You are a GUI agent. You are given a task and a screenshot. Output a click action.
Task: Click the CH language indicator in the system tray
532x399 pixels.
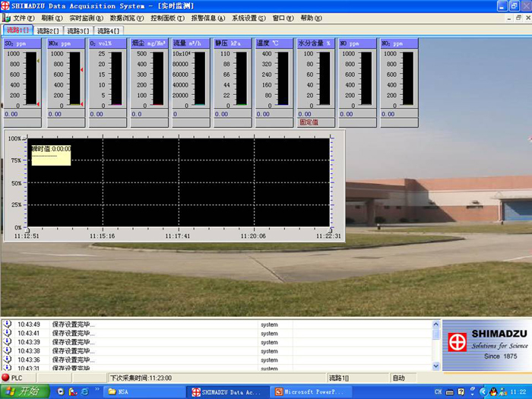tap(439, 391)
